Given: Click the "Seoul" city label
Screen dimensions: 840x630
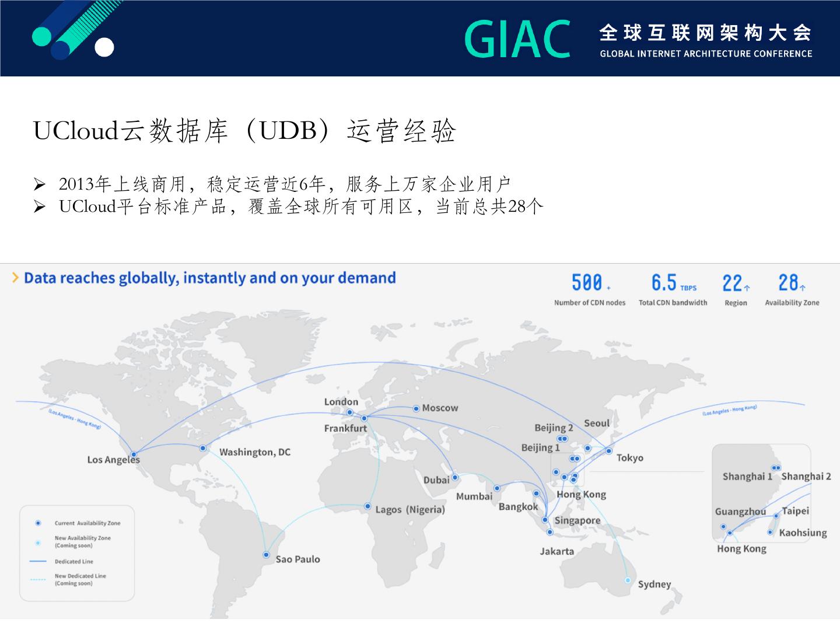Looking at the screenshot, I should coord(597,423).
